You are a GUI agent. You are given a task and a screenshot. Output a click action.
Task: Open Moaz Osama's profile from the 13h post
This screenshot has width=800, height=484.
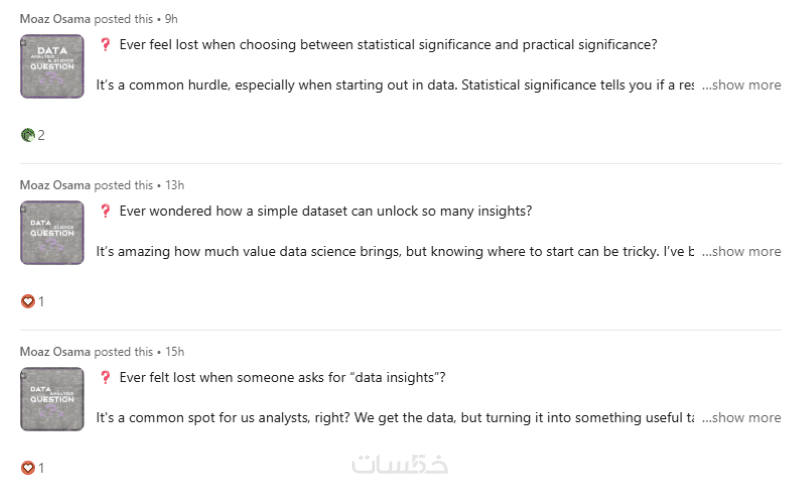tap(55, 185)
